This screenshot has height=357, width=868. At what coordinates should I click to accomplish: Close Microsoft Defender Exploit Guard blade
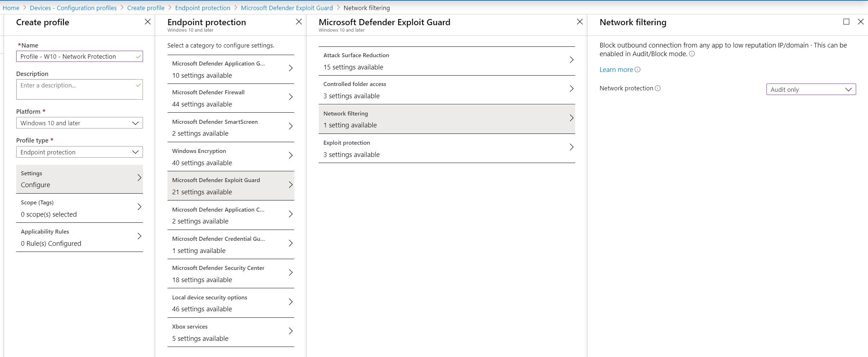click(580, 22)
